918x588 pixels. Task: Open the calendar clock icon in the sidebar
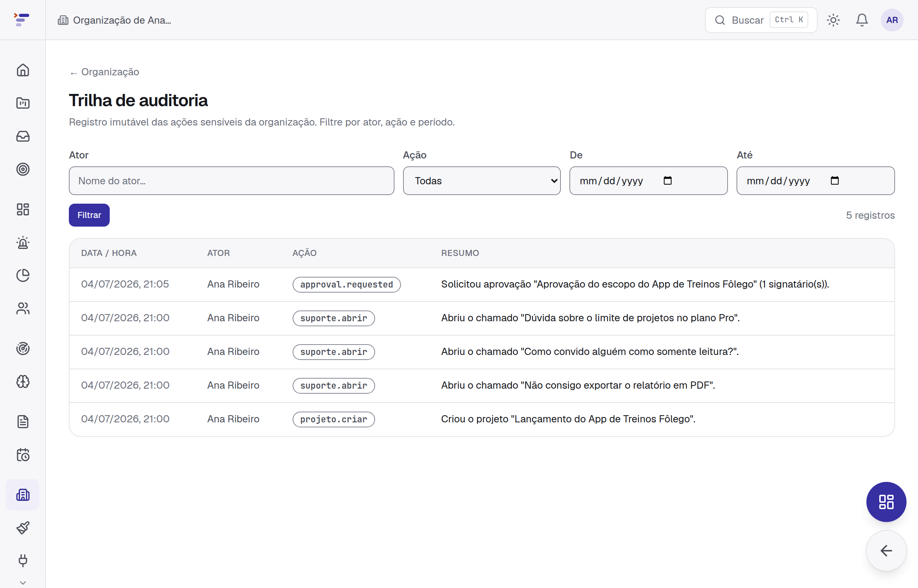click(23, 455)
